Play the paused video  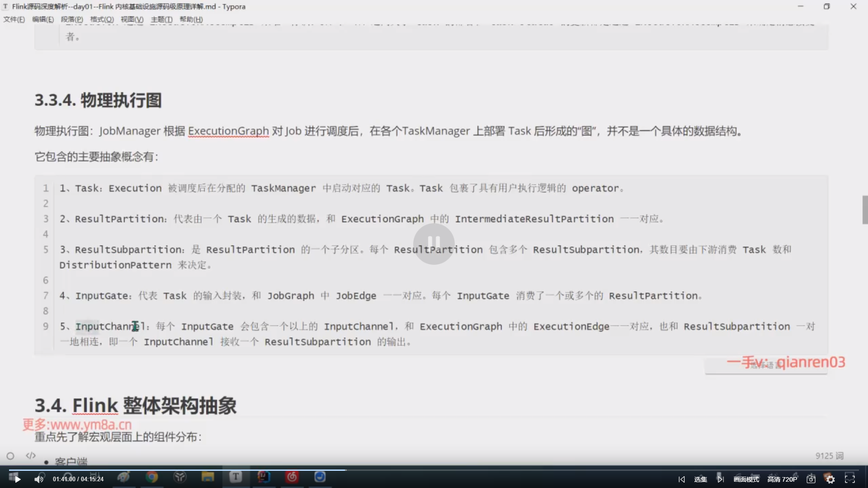point(17,479)
